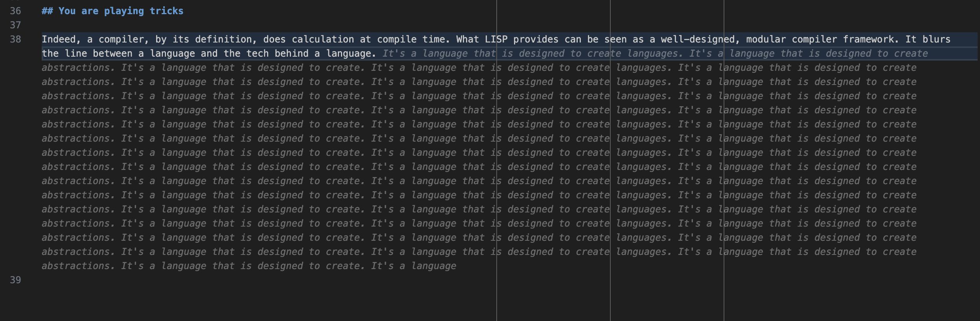The height and width of the screenshot is (321, 980).
Task: Place cursor on the word "blurs"
Action: (x=936, y=39)
